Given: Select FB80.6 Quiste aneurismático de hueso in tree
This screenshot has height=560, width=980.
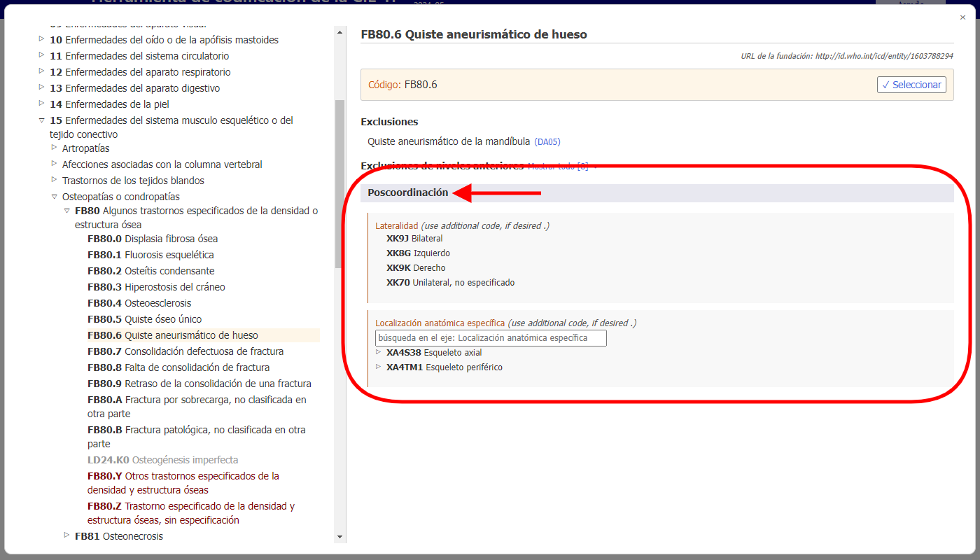Looking at the screenshot, I should 173,335.
